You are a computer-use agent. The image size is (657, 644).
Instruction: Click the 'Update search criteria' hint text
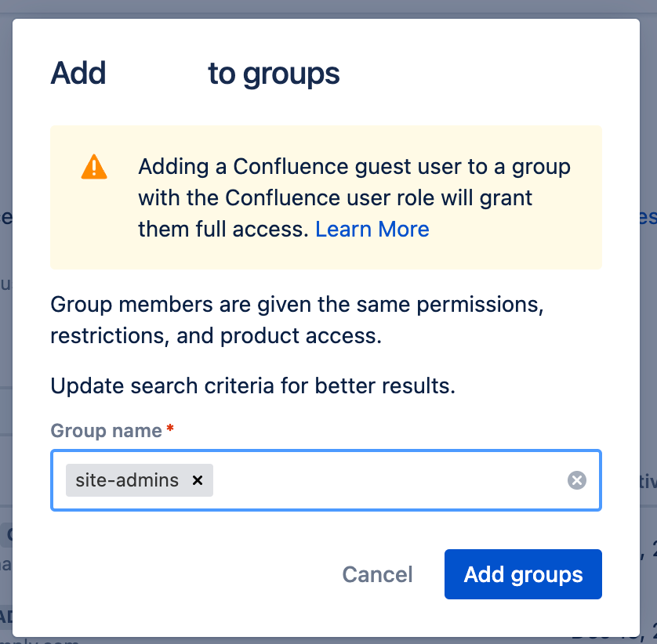click(252, 385)
